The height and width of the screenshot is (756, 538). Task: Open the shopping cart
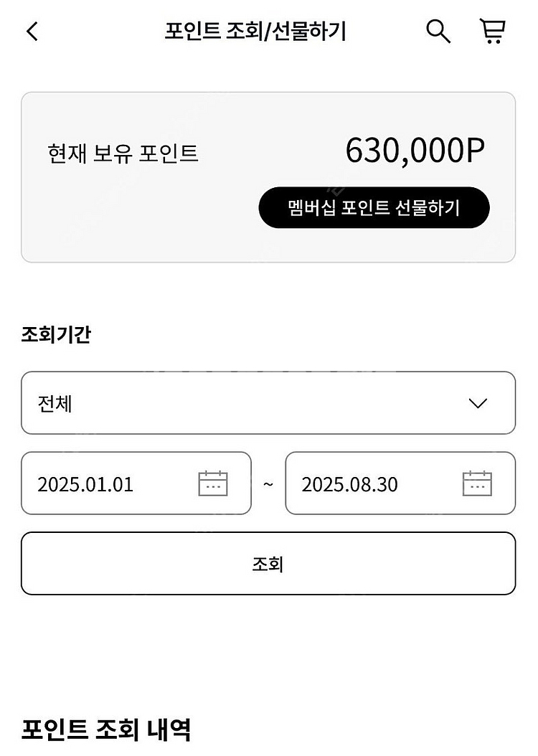(492, 32)
